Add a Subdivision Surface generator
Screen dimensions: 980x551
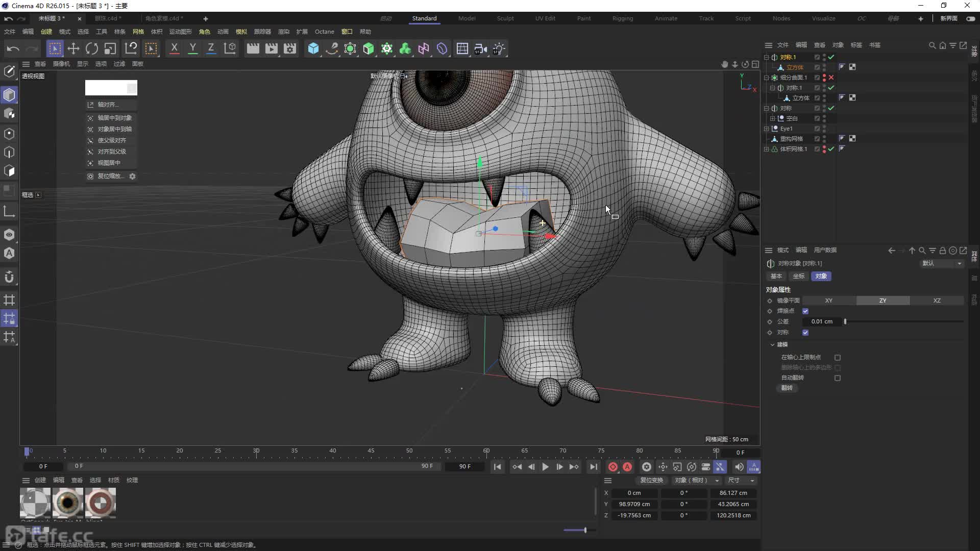(350, 48)
